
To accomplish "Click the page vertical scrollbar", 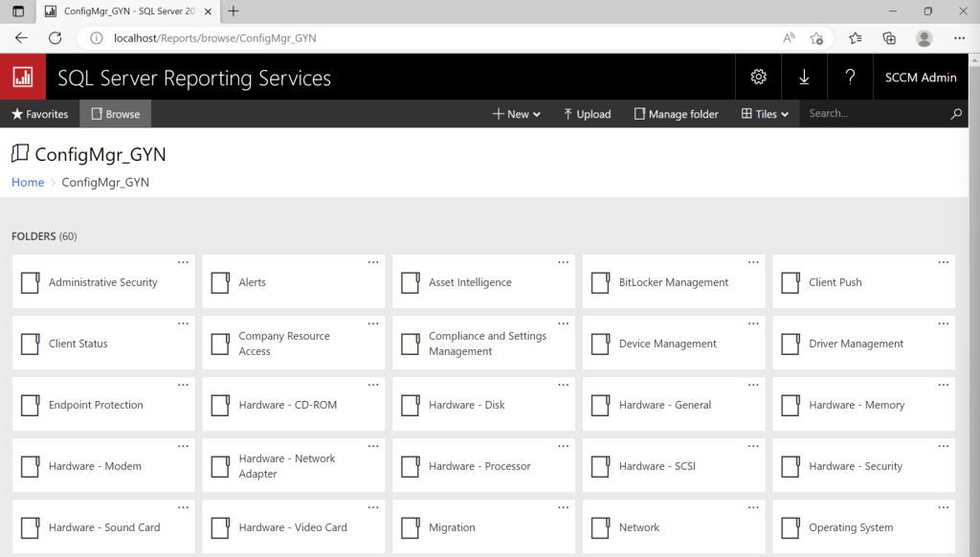I will (974, 305).
